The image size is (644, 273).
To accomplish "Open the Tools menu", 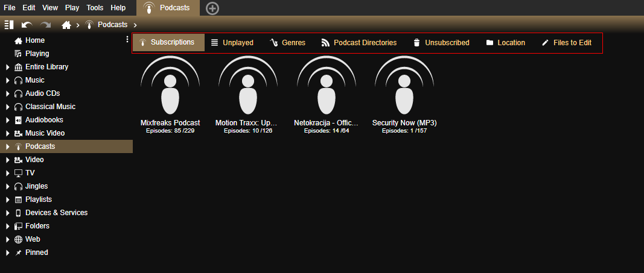I will [95, 8].
